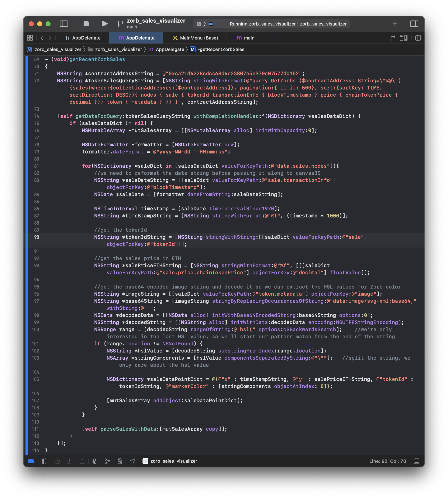
Task: Click line 90 gutter number
Action: coord(36,237)
